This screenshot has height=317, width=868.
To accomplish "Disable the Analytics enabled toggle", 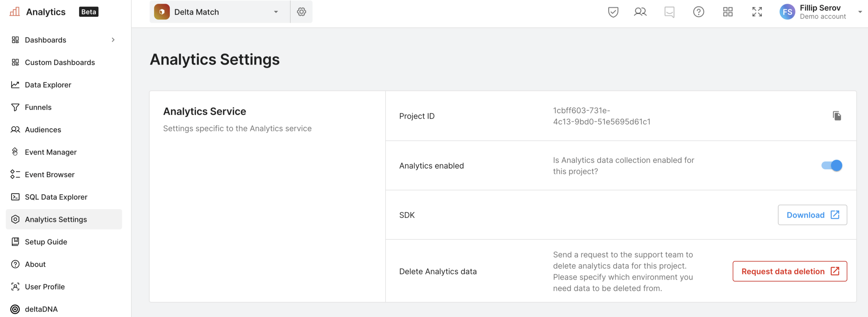I will click(832, 165).
